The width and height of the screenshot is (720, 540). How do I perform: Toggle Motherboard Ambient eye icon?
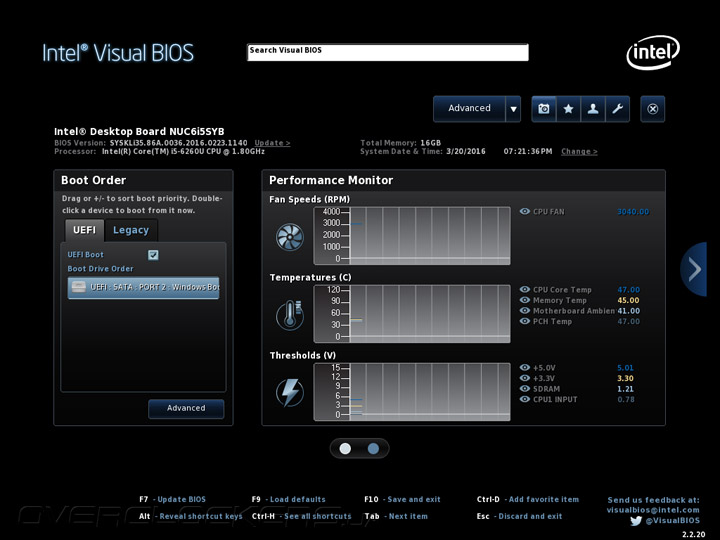coord(524,310)
